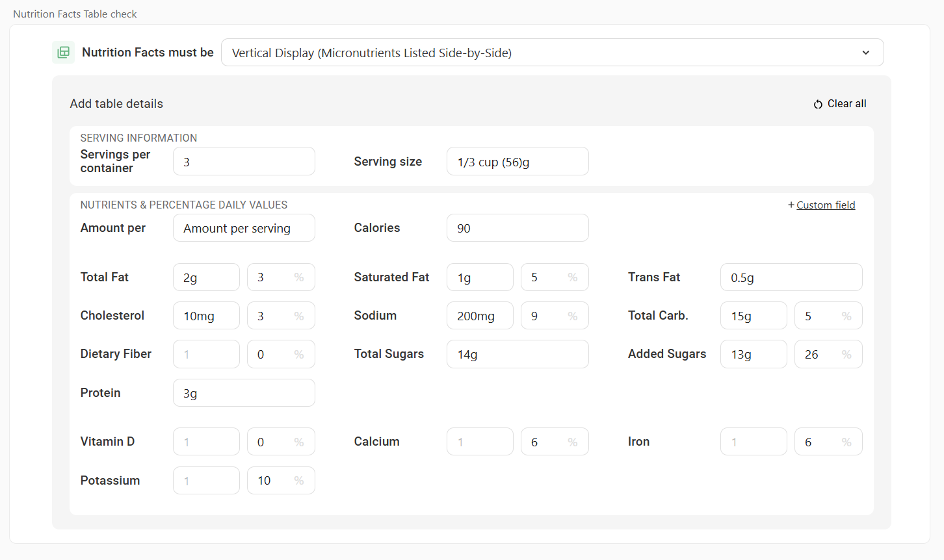944x560 pixels.
Task: Click the Amount per serving field
Action: (x=244, y=228)
